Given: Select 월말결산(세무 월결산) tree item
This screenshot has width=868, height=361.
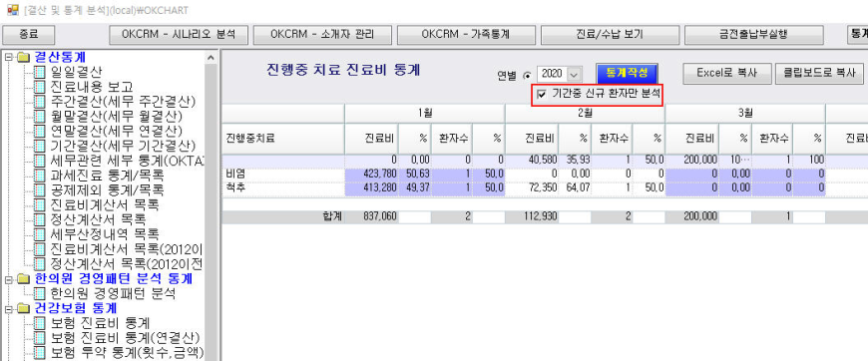Looking at the screenshot, I should coord(116,117).
